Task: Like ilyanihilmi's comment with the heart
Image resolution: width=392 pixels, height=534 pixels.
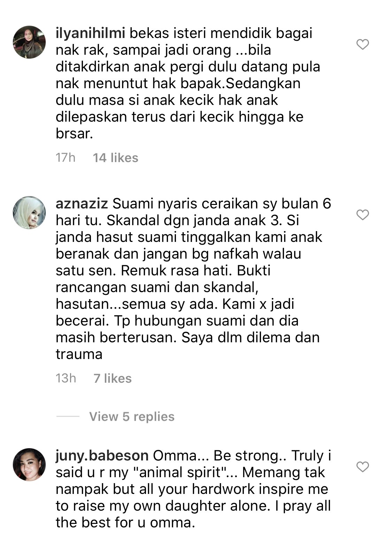Action: 363,44
